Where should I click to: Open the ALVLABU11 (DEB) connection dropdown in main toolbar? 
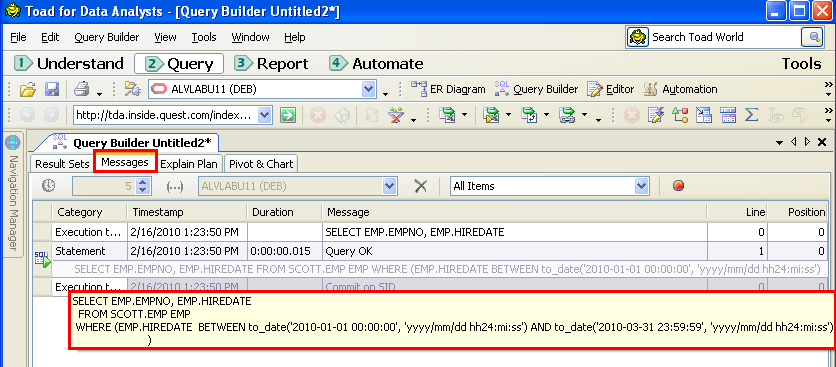tap(369, 89)
